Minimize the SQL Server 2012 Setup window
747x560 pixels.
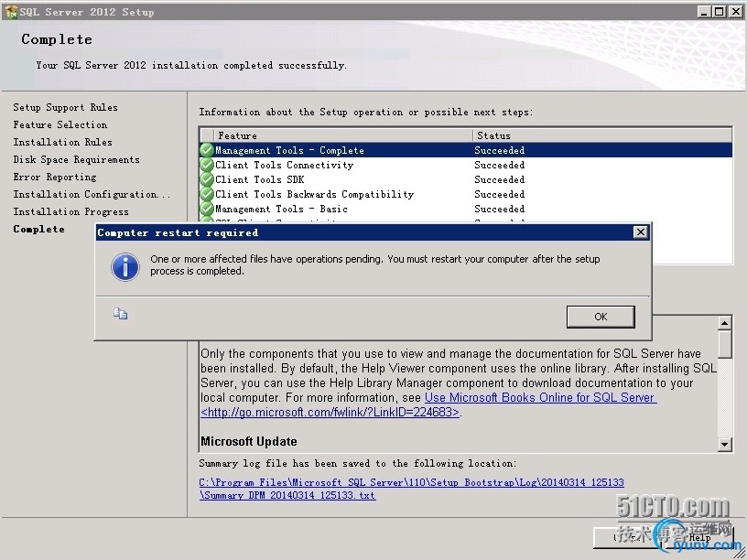coord(704,11)
